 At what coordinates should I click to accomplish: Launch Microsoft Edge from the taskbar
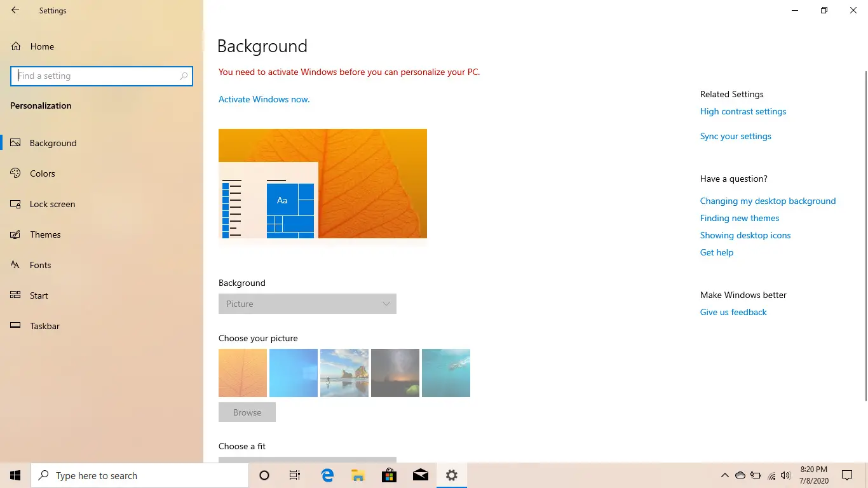(x=327, y=475)
